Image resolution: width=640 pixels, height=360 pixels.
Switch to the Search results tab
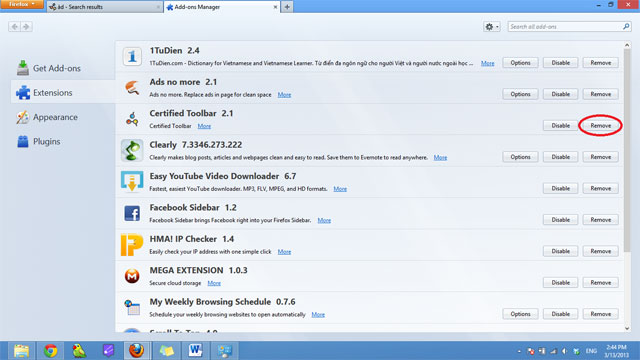[x=104, y=7]
